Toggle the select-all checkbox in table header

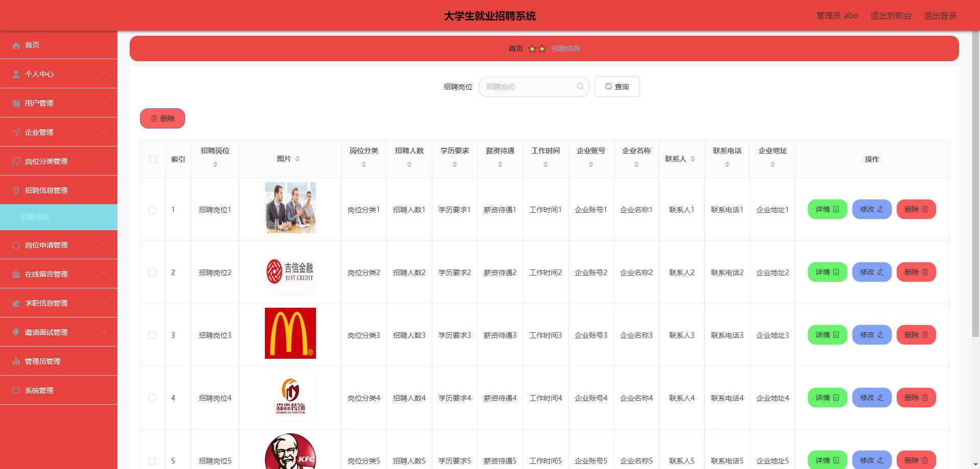(x=153, y=159)
